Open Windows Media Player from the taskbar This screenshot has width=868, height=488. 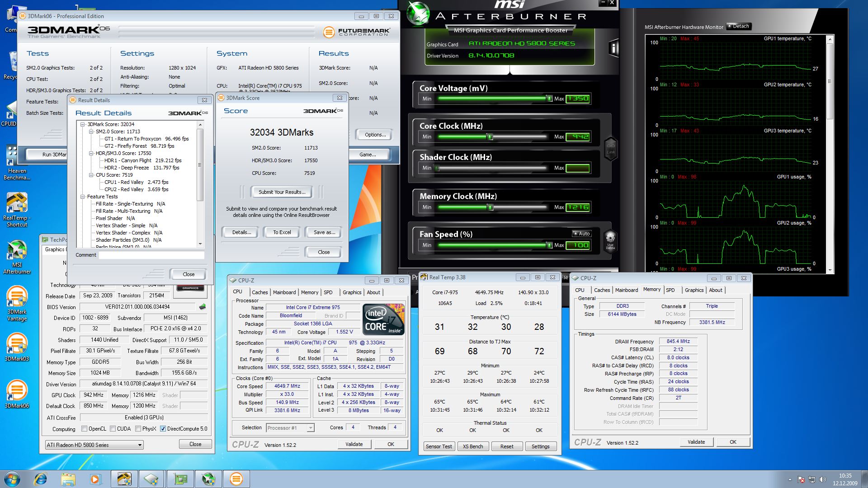click(95, 479)
